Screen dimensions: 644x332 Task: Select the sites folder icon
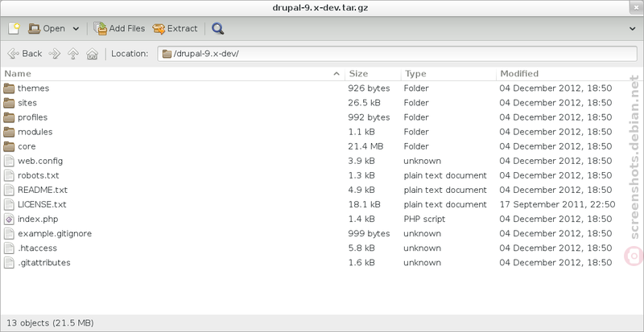[x=9, y=103]
